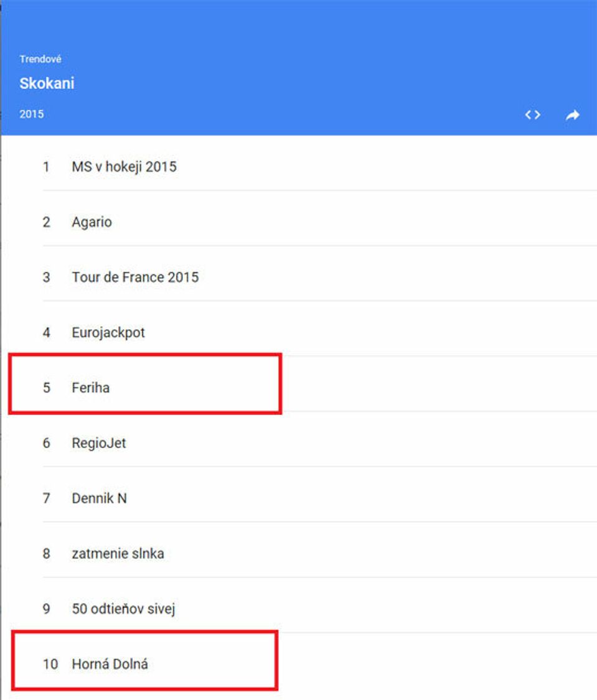Click rank number 10 beside Horná Dolná

(50, 664)
